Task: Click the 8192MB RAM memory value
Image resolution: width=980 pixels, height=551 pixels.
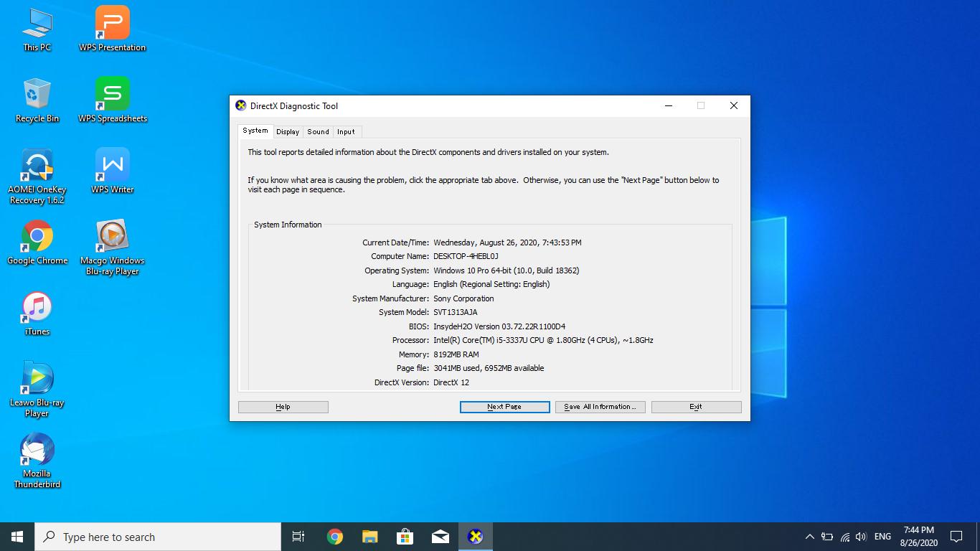Action: [x=456, y=354]
